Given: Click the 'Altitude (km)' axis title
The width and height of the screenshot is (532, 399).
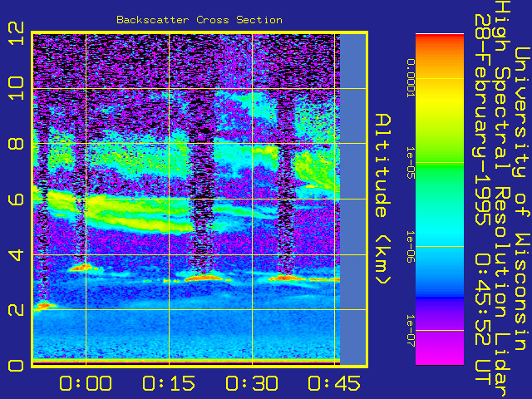Looking at the screenshot, I should (x=383, y=199).
